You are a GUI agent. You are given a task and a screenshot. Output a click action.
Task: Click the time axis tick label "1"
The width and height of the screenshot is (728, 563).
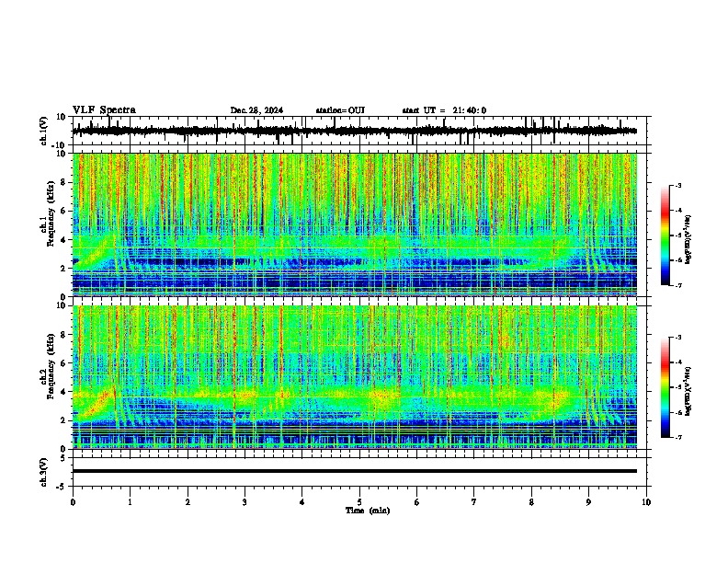coord(130,502)
